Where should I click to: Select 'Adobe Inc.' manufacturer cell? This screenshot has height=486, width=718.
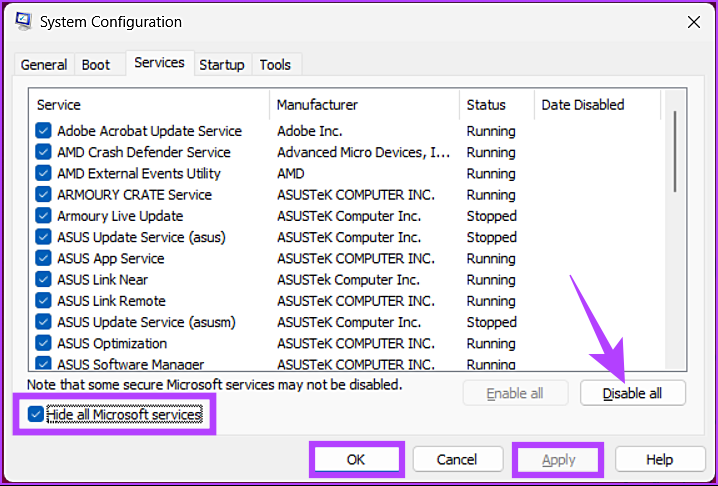pyautogui.click(x=310, y=131)
